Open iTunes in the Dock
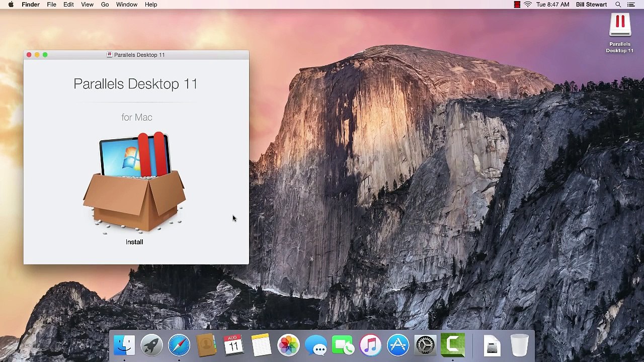Screen dimensions: 644x362 (371, 345)
